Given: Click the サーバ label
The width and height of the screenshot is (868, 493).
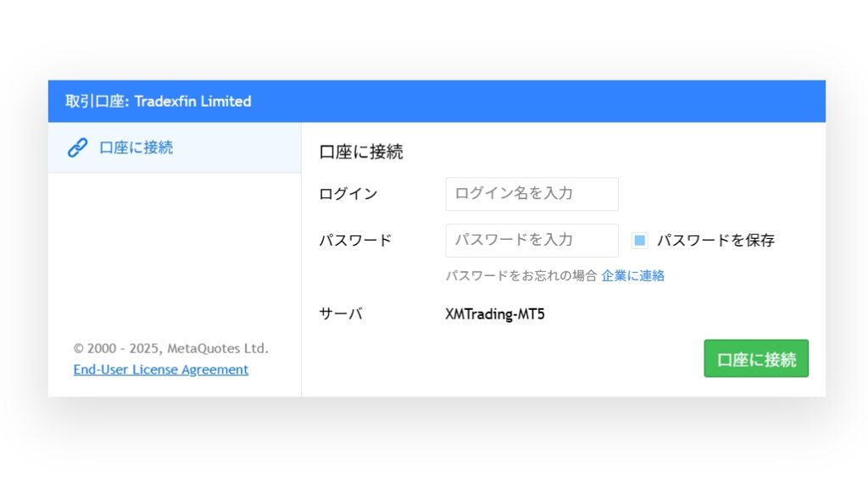Looking at the screenshot, I should pos(341,313).
